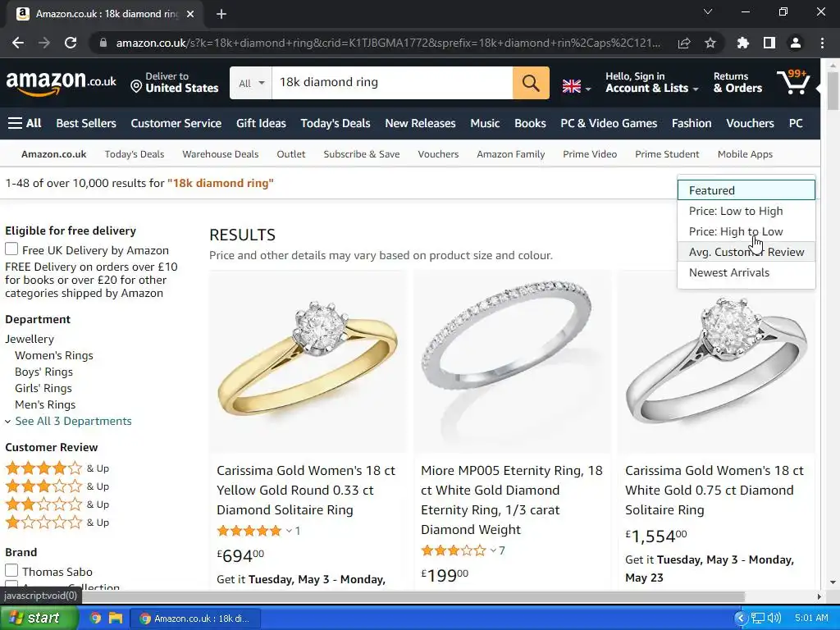Open the Men's Rings department
The image size is (840, 630).
(45, 404)
